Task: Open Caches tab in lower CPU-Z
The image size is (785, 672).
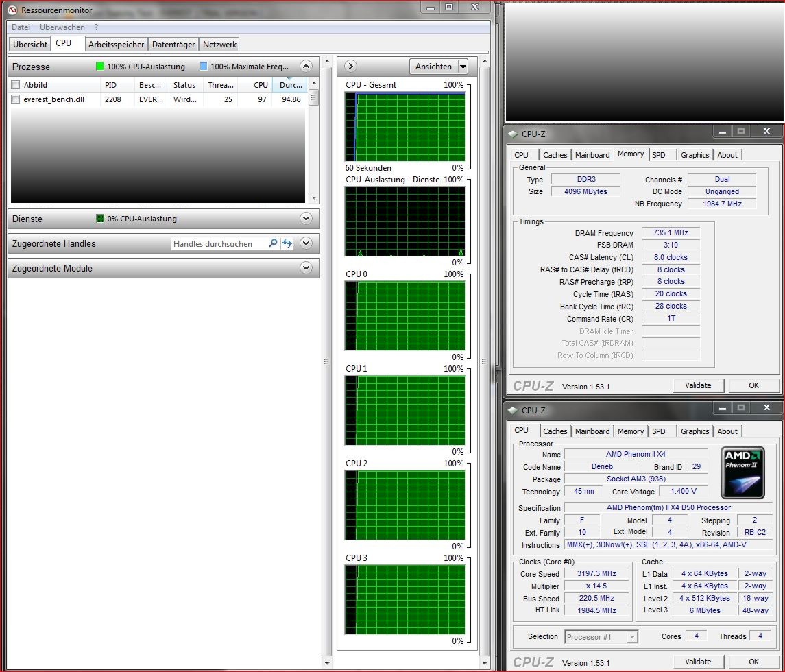Action: (555, 431)
